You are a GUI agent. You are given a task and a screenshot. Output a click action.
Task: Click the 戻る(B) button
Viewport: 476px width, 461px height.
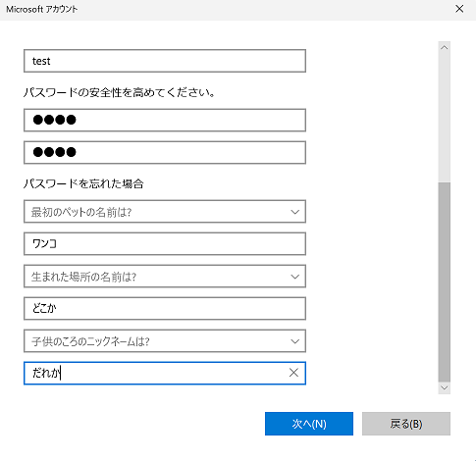tap(406, 424)
